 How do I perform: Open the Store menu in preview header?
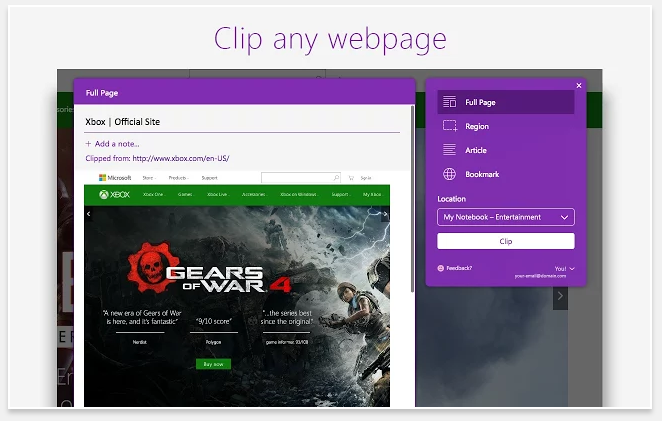[x=149, y=178]
